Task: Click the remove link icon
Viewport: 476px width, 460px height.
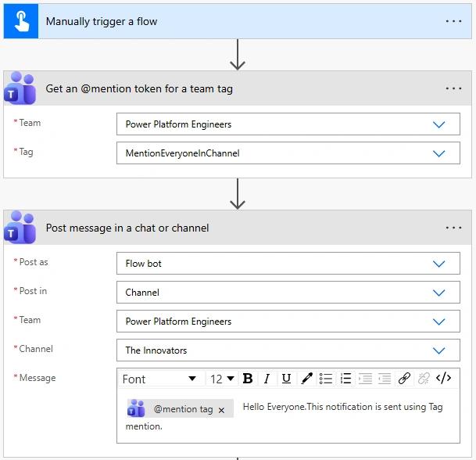Action: click(x=424, y=379)
